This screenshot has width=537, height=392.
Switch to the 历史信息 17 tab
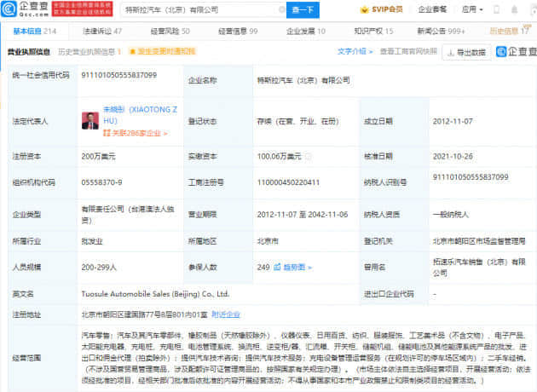tap(509, 32)
